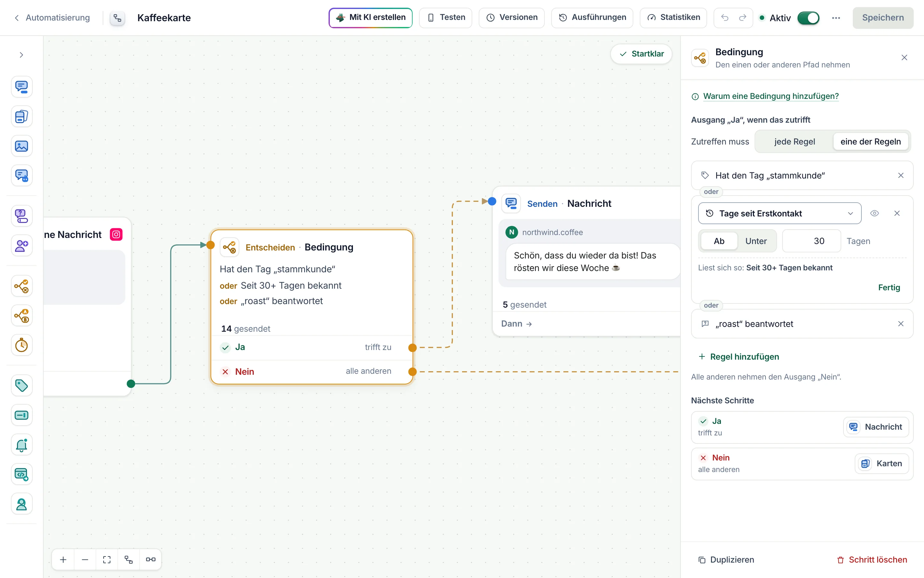Auto-arrange the flow layout
Screen dimensions: 924x578
[x=129, y=560]
